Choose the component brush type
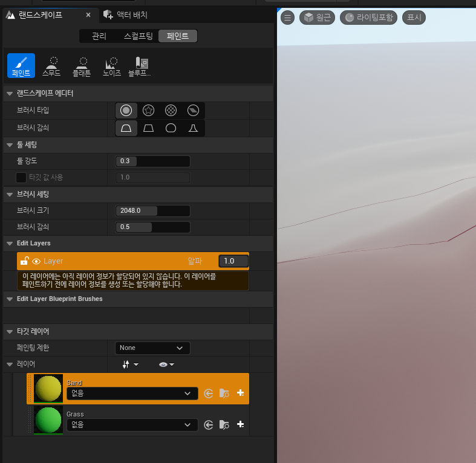 [x=193, y=111]
